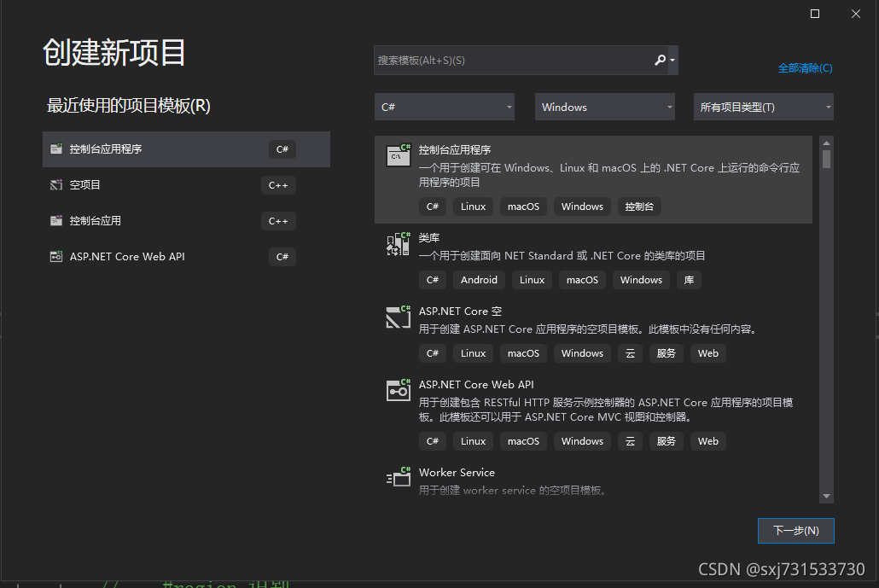The image size is (879, 588).
Task: Select ASP.NET Core Web API title in results list
Action: coord(476,385)
